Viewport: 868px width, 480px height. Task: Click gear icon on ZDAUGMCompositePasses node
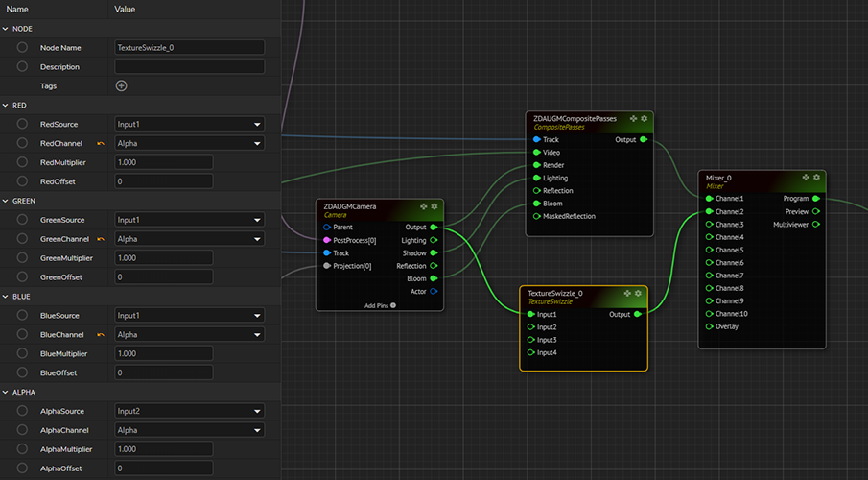(645, 118)
